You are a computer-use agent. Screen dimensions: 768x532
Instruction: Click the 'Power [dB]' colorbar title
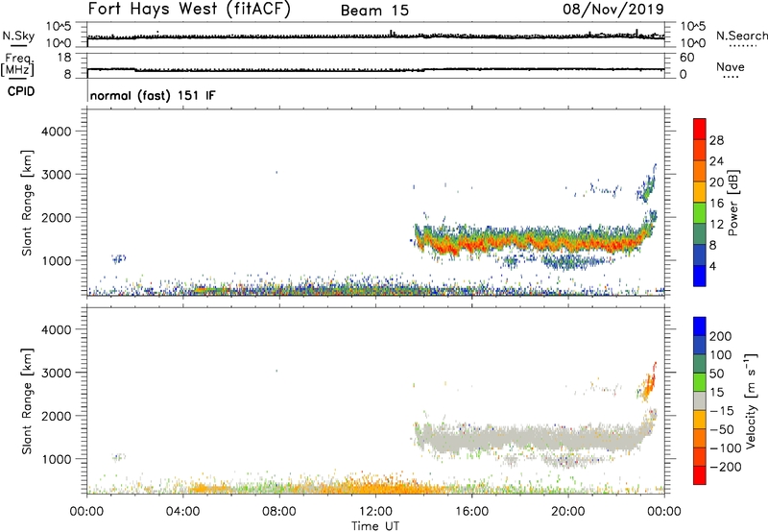coord(733,203)
